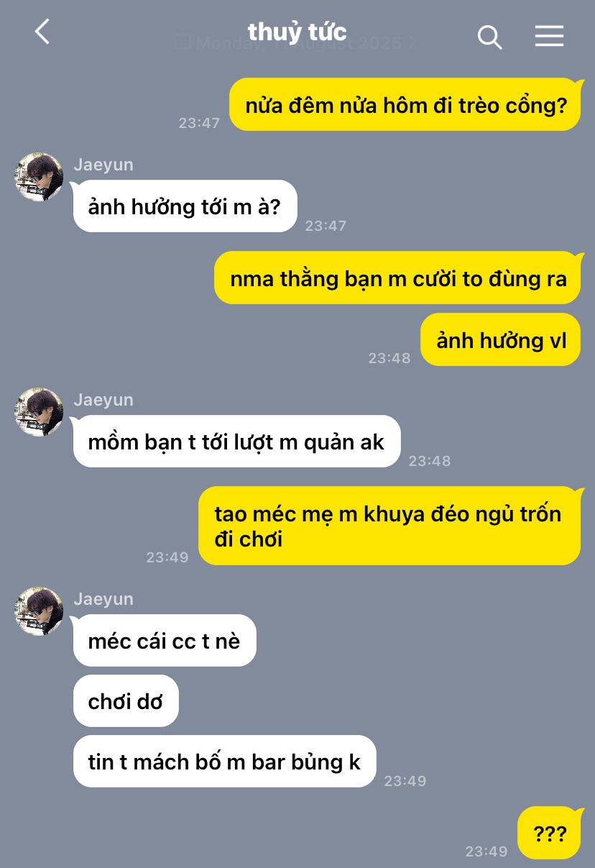The image size is (595, 868).
Task: Open the hamburger menu icon
Action: [549, 36]
